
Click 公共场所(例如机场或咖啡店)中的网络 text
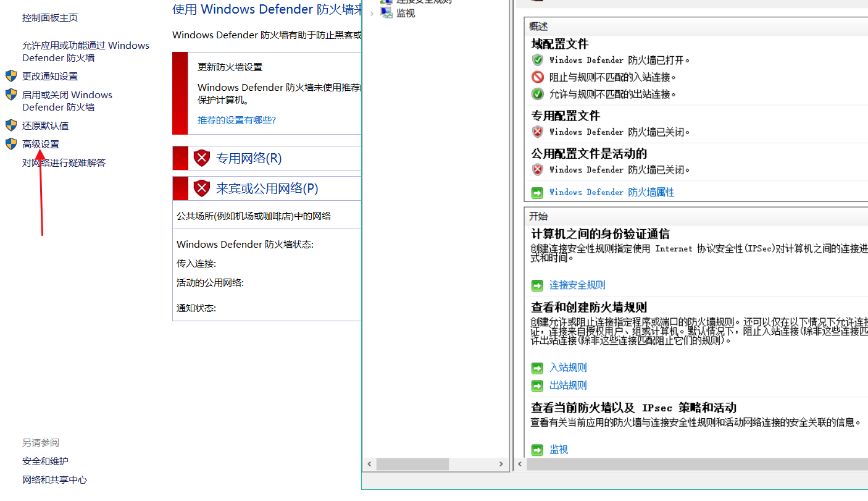point(254,216)
